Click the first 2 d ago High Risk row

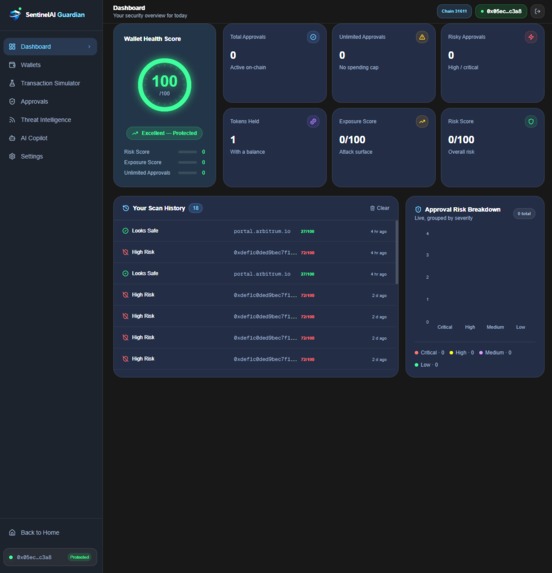click(255, 295)
